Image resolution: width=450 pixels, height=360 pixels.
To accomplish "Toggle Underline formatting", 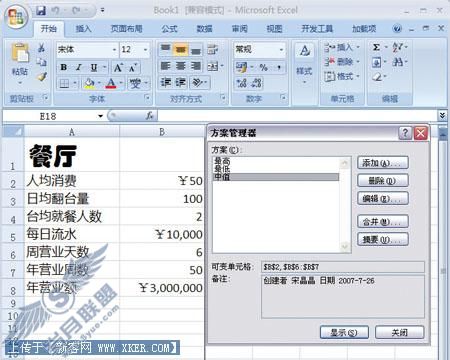I will coord(94,68).
